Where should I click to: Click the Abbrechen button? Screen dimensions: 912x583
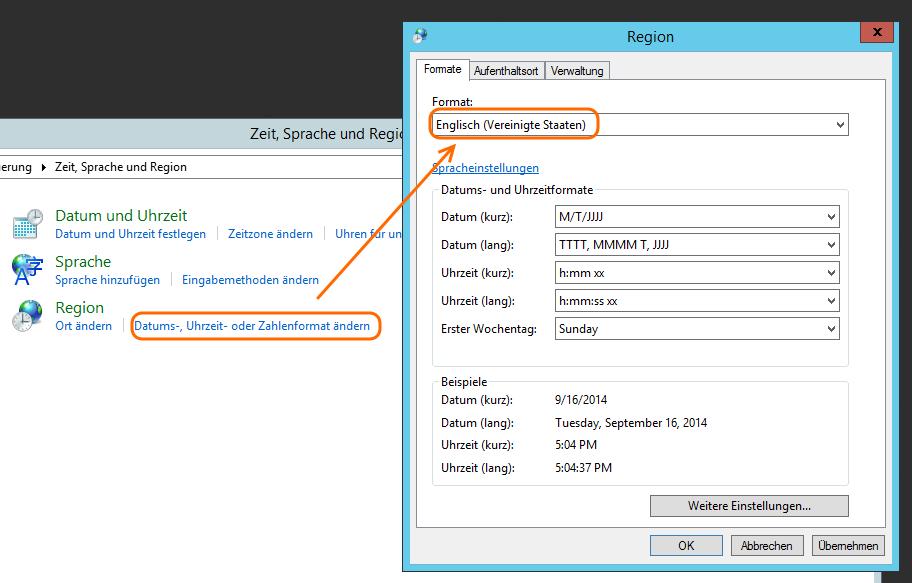(767, 546)
